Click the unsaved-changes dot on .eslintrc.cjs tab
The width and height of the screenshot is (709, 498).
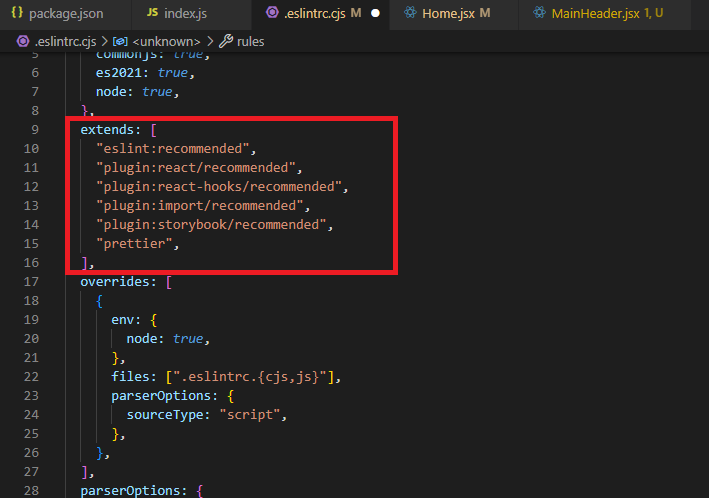pos(375,14)
